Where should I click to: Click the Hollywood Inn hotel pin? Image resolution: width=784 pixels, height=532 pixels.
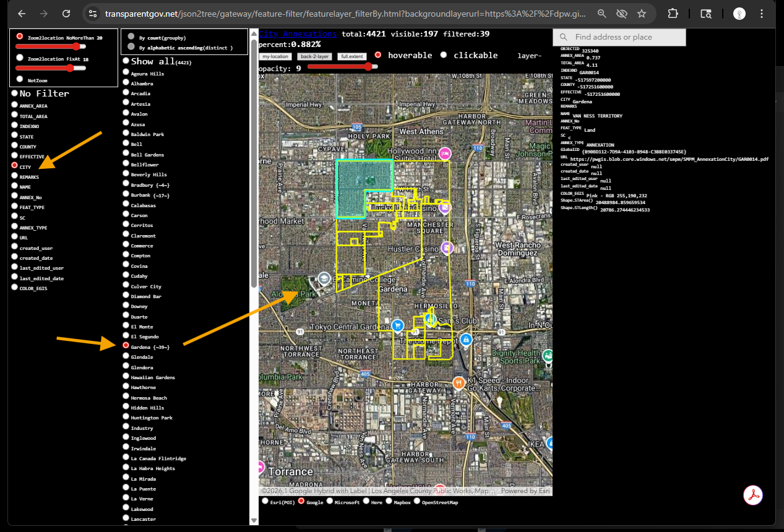[x=444, y=153]
